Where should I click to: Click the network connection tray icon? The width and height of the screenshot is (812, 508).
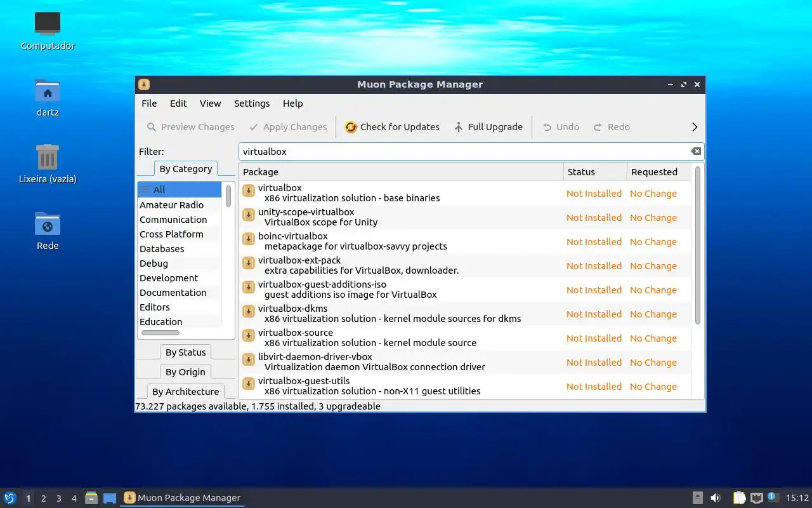[756, 498]
